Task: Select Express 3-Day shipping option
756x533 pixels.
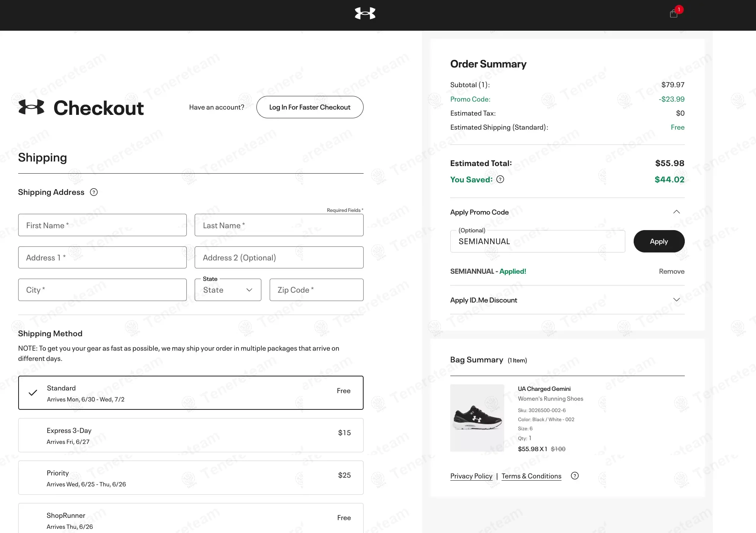Action: point(191,435)
